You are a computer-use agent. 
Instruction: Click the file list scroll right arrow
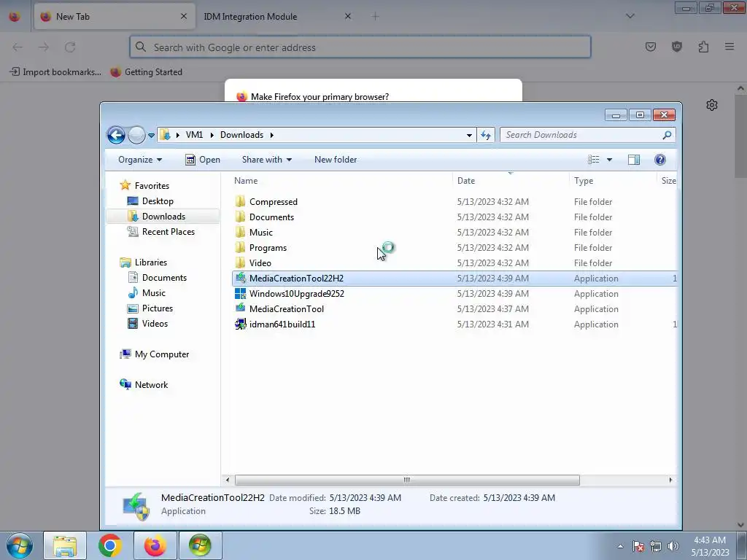click(x=670, y=480)
